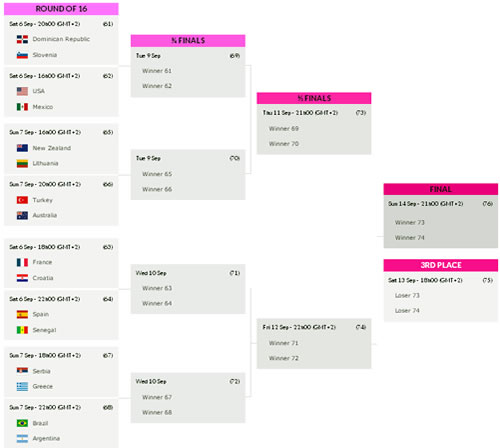
Task: Select the 3rd Place header
Action: 441,265
